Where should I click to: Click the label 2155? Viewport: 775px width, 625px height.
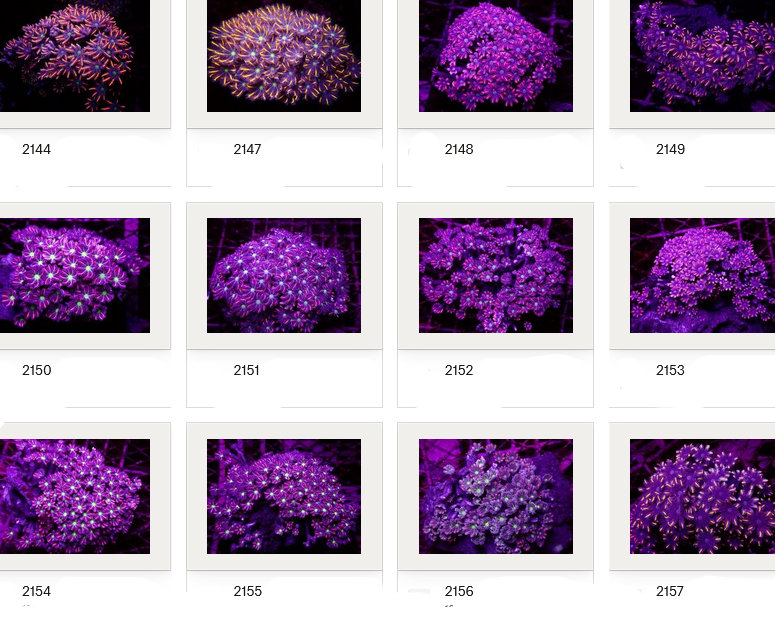coord(248,591)
